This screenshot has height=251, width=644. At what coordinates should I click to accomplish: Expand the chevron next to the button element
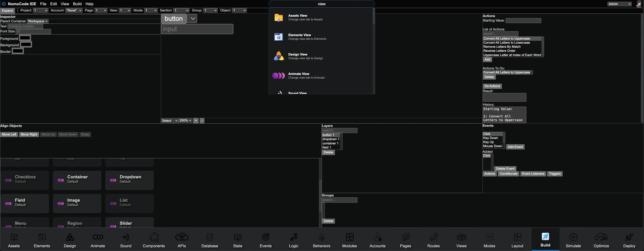click(x=192, y=18)
